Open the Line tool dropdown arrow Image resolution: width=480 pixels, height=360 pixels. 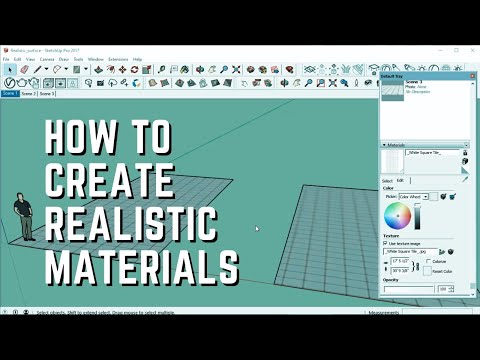pos(46,69)
